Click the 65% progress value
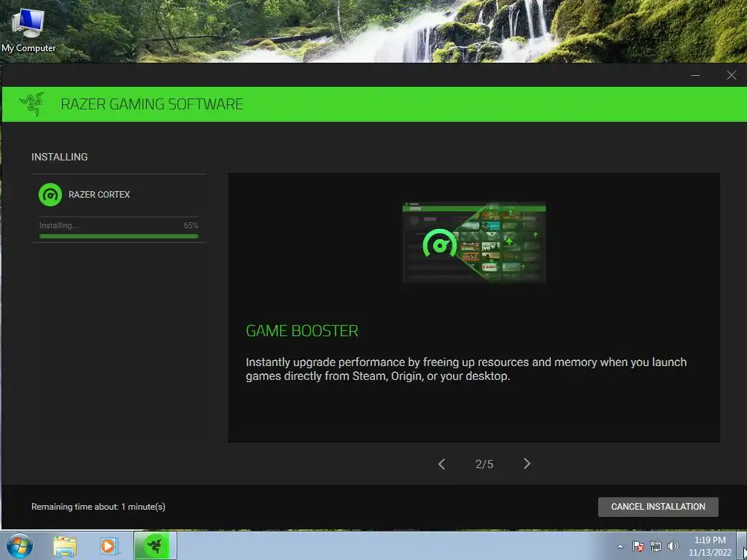The height and width of the screenshot is (560, 747). (x=190, y=225)
